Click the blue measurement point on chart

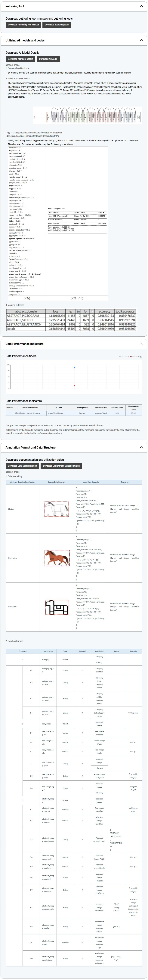point(74,367)
